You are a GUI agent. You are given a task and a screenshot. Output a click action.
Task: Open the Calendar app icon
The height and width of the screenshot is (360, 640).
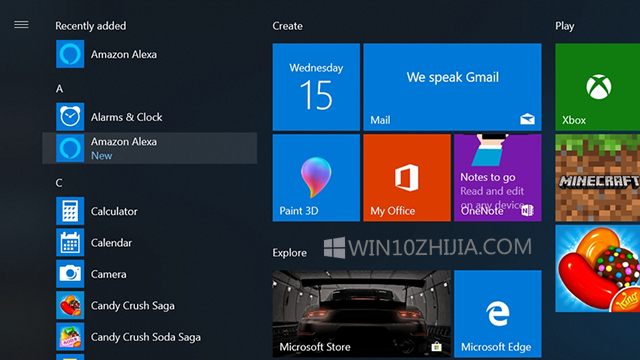click(70, 242)
